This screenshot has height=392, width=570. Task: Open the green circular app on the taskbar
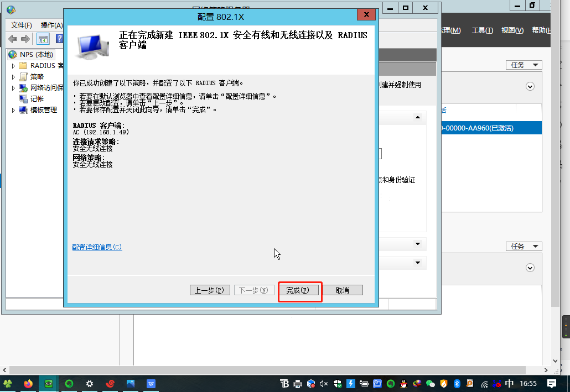click(69, 384)
